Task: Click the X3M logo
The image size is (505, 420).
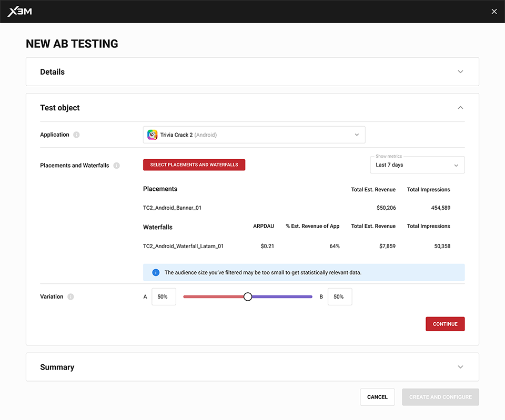Action: (19, 12)
